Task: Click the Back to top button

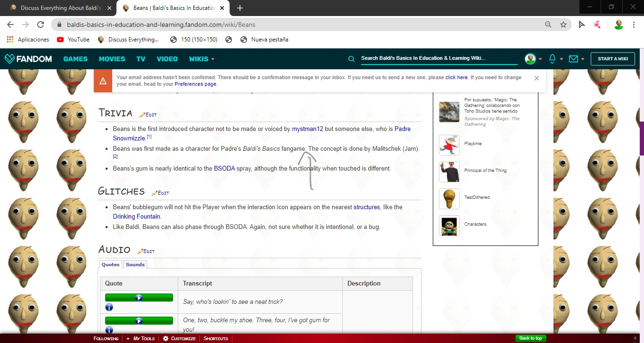Action: (x=530, y=338)
